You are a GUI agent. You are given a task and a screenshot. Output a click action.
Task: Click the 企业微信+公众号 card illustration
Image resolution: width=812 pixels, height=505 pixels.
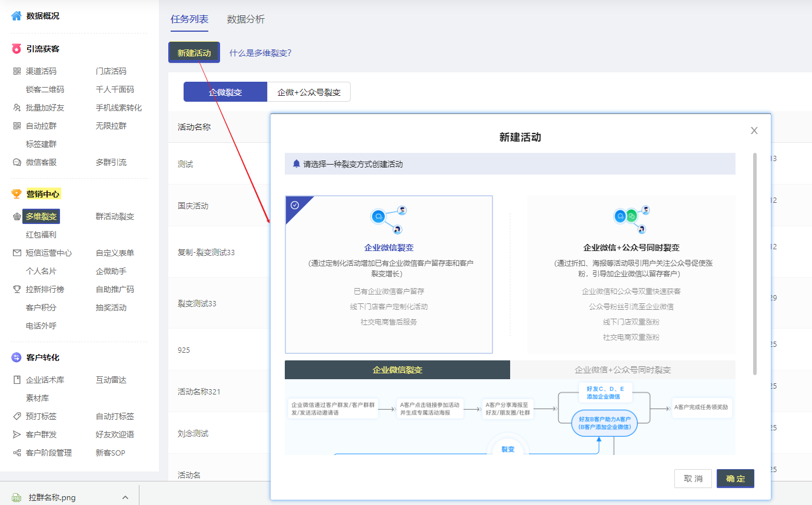pyautogui.click(x=631, y=220)
